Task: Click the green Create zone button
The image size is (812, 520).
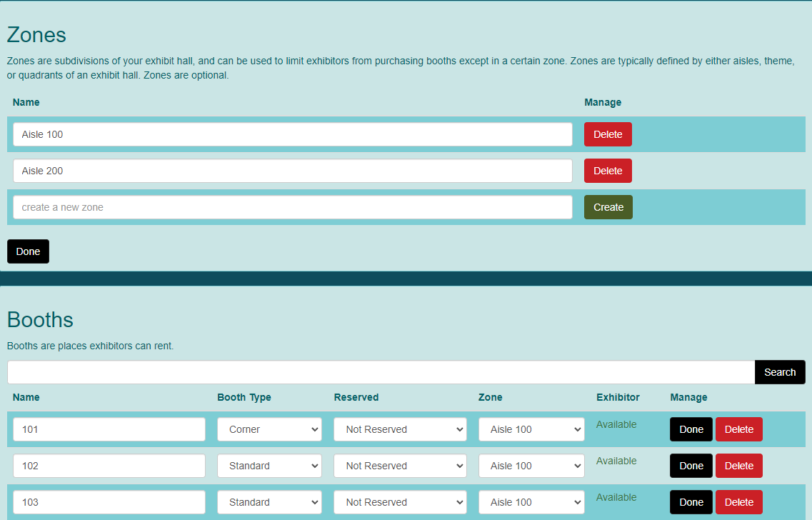Action: (x=608, y=207)
